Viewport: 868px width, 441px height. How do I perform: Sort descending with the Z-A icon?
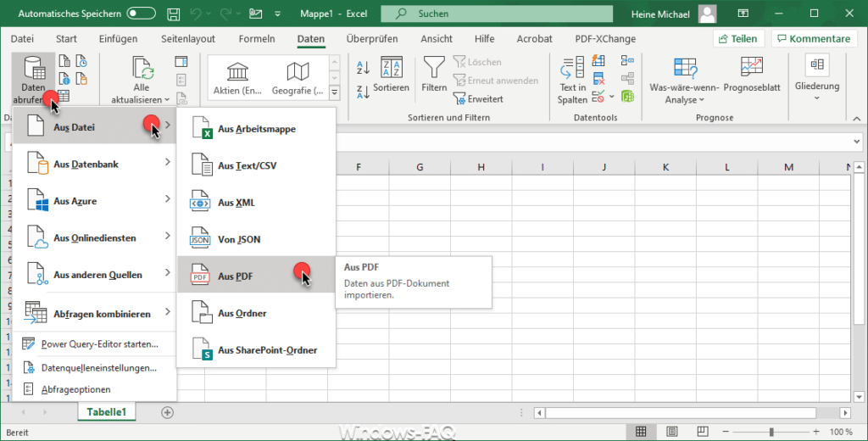(x=363, y=92)
